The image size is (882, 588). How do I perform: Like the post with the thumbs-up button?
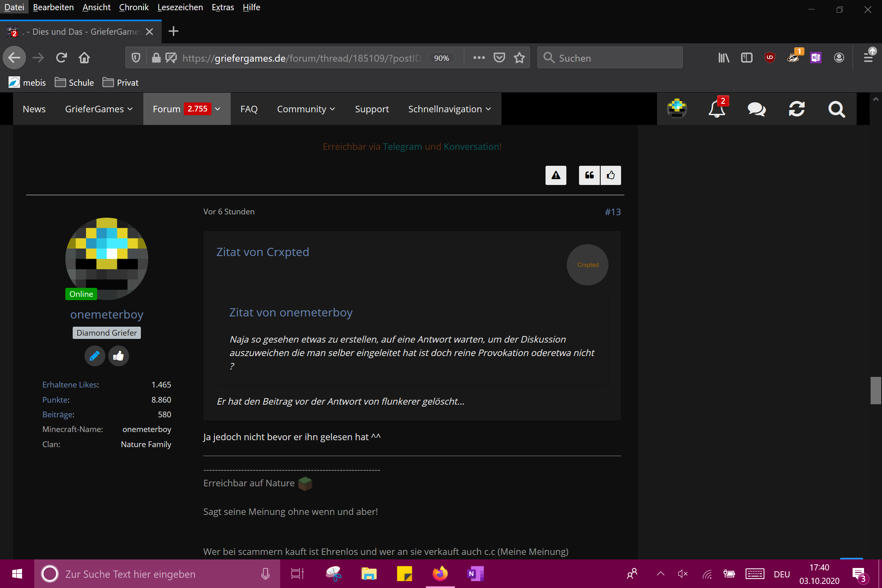611,176
